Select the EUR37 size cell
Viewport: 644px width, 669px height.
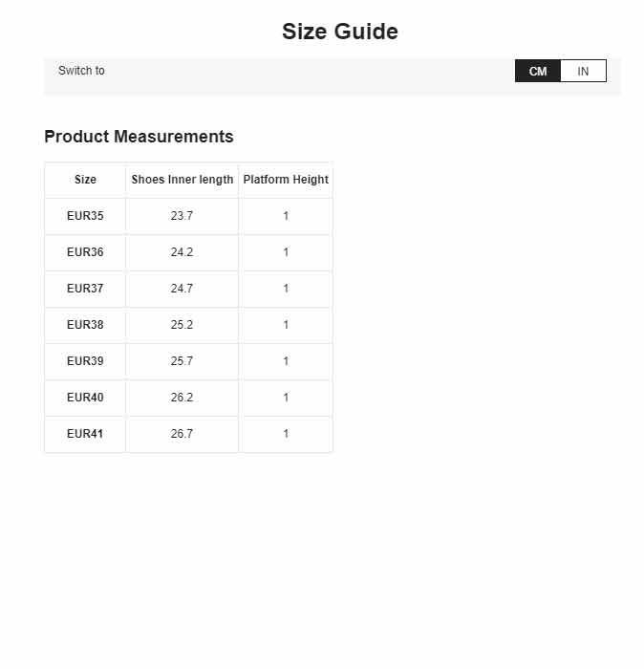point(85,289)
